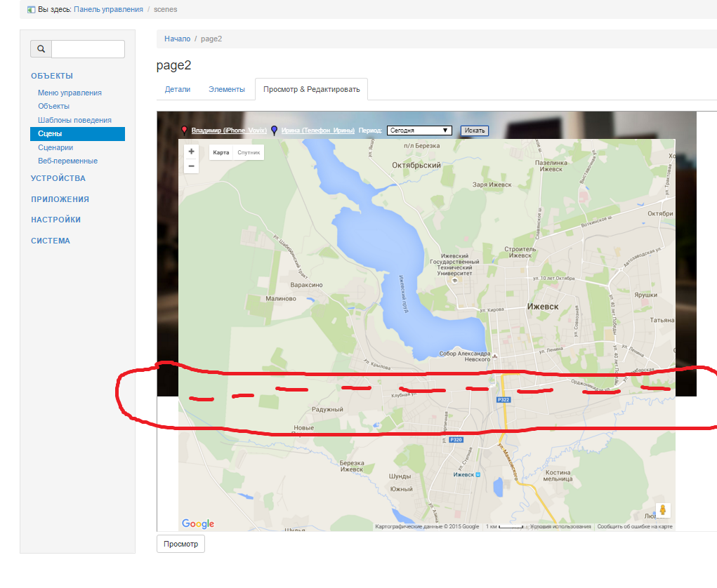
Task: Follow the Начало breadcrumb link
Action: click(178, 39)
